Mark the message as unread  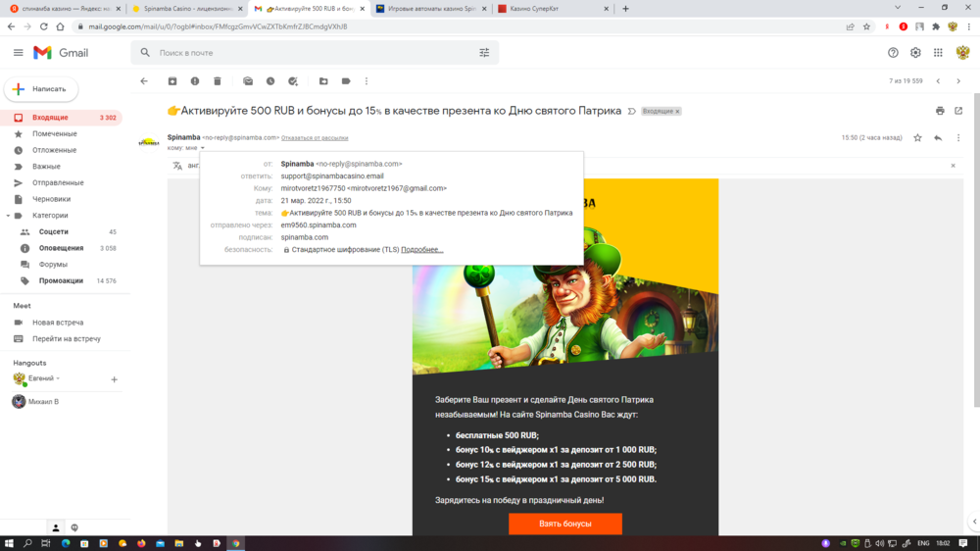click(248, 81)
